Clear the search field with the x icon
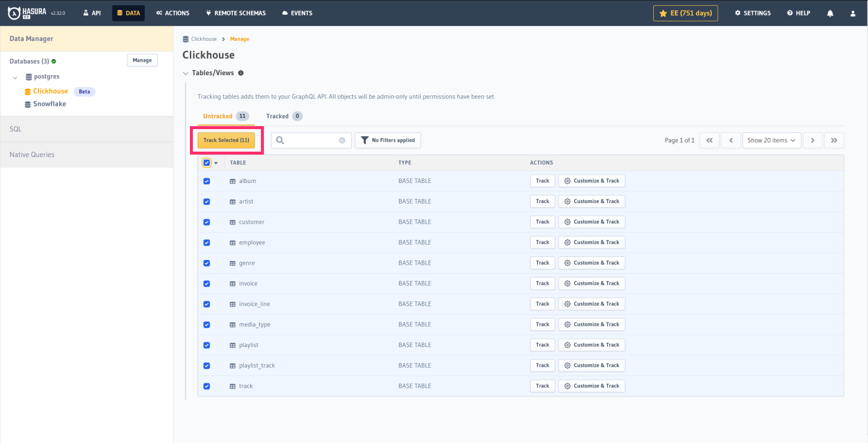This screenshot has height=443, width=868. pyautogui.click(x=342, y=140)
